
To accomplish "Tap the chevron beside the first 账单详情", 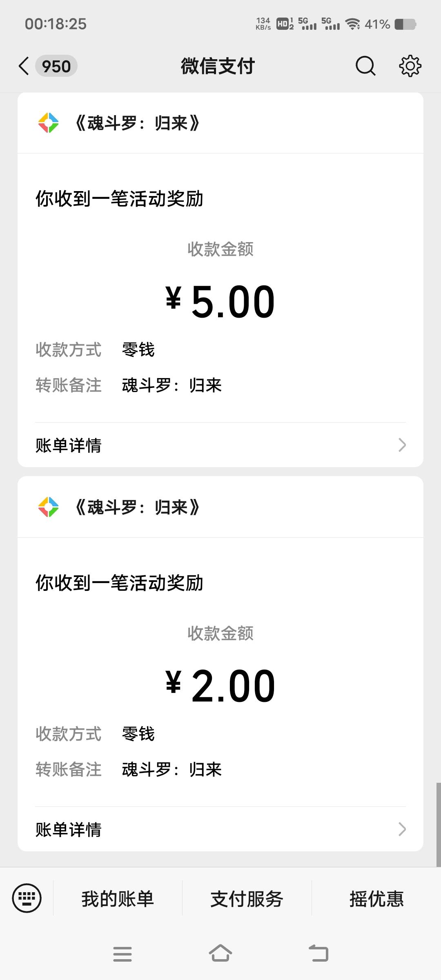I will click(x=402, y=445).
